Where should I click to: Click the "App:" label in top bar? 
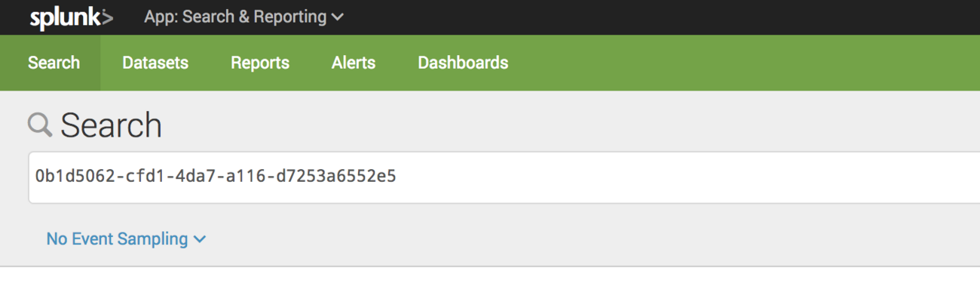(x=160, y=17)
